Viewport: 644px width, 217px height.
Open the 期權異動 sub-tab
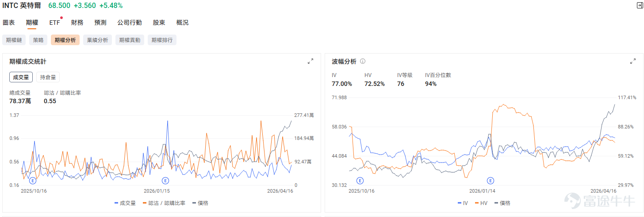tap(130, 40)
